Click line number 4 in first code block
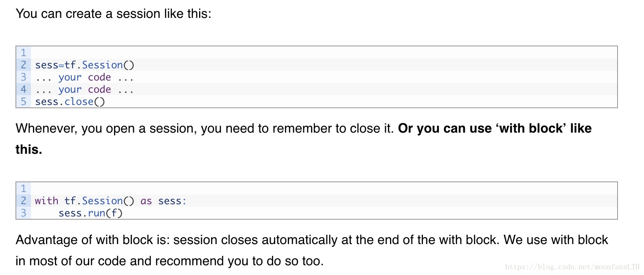Screen dimensions: 644x275 (23, 89)
